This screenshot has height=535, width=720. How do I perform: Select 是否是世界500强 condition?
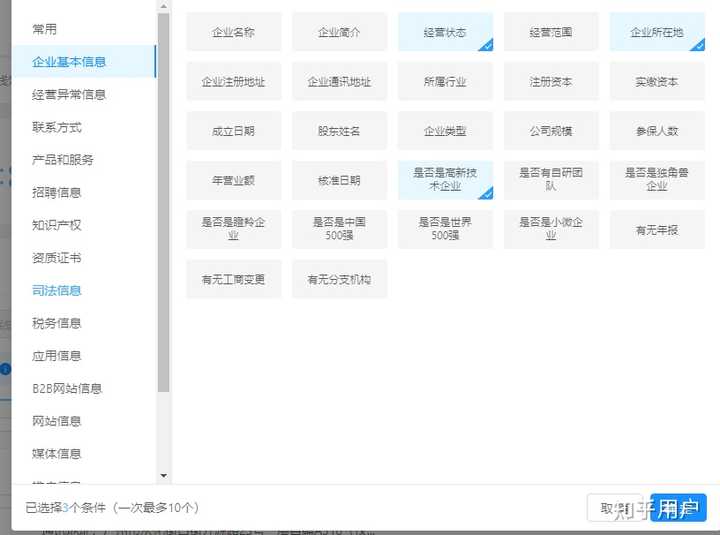(x=445, y=230)
